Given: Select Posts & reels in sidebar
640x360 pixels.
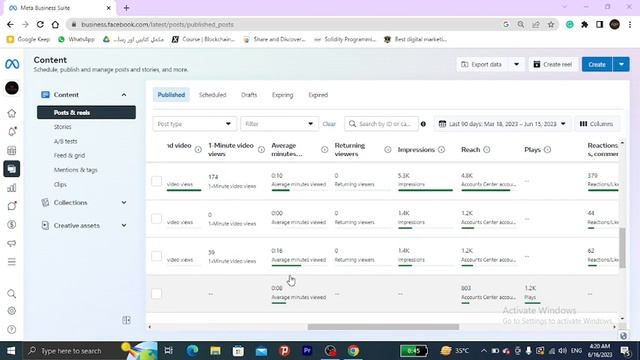Looking at the screenshot, I should click(86, 112).
